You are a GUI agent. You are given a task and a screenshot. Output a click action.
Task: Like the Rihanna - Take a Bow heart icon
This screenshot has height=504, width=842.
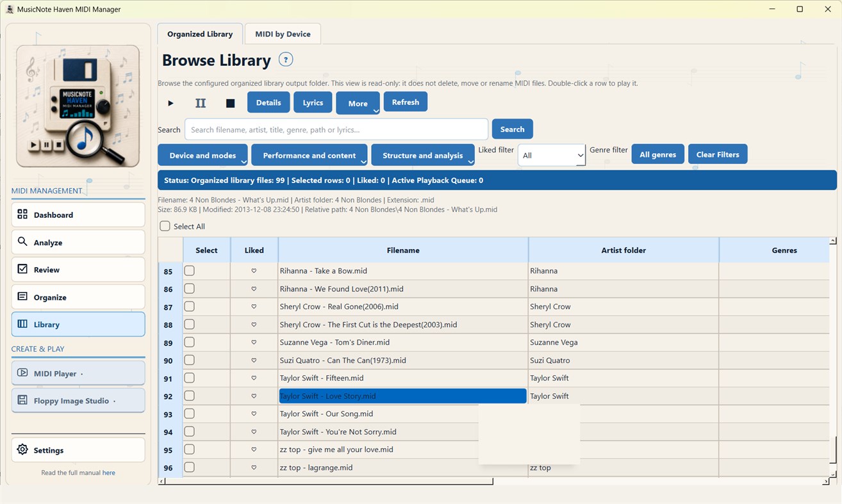[254, 271]
